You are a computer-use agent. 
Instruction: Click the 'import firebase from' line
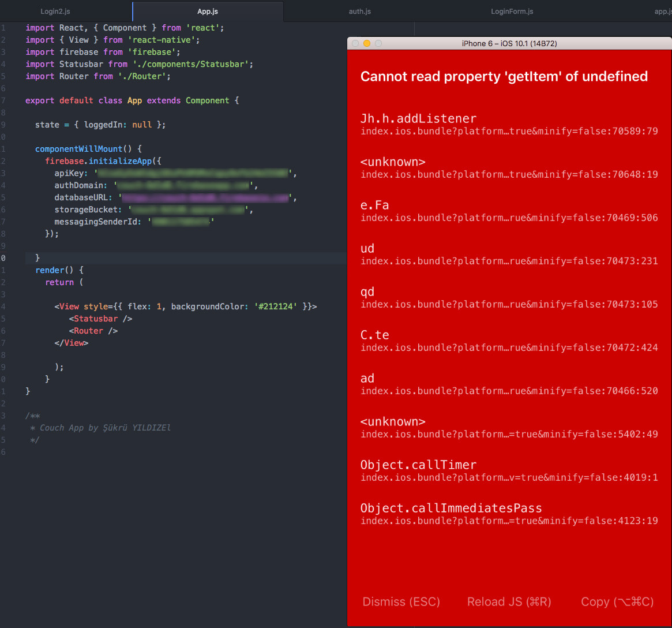point(103,52)
